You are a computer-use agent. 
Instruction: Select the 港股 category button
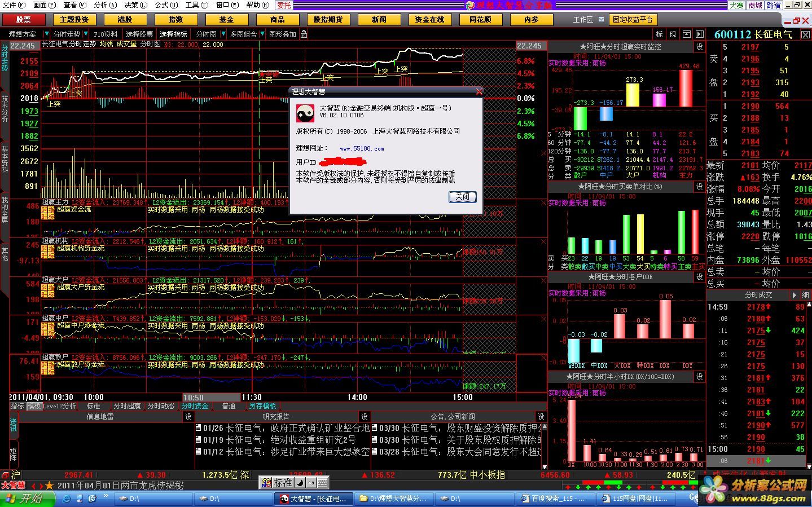[125, 19]
